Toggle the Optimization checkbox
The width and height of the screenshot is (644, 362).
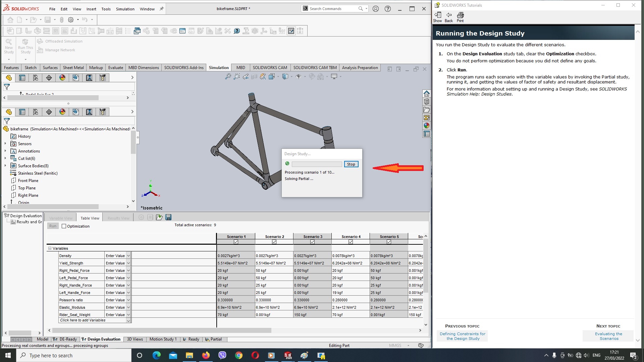[x=64, y=226]
